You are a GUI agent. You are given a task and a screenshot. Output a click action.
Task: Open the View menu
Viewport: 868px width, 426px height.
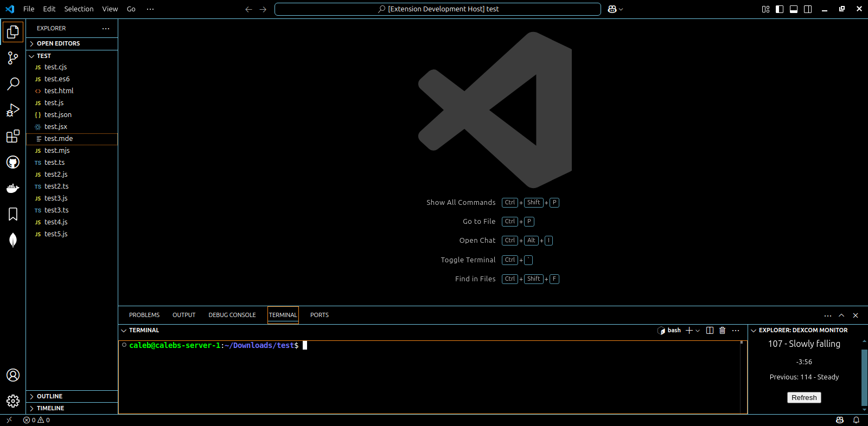click(x=110, y=9)
